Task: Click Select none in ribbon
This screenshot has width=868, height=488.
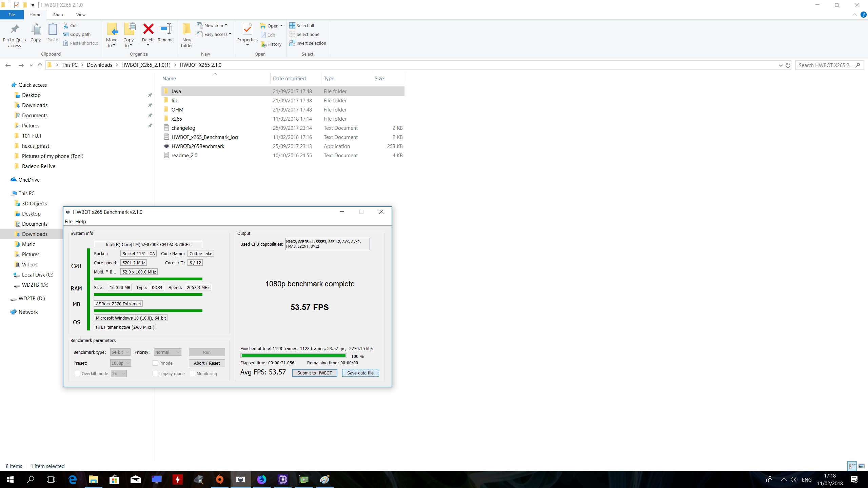Action: 304,34
